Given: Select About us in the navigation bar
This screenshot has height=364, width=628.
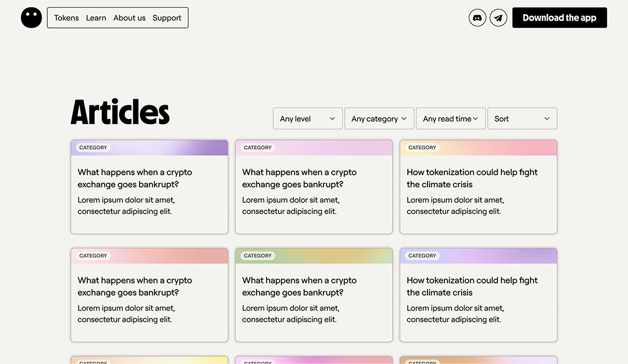Looking at the screenshot, I should click(x=129, y=18).
